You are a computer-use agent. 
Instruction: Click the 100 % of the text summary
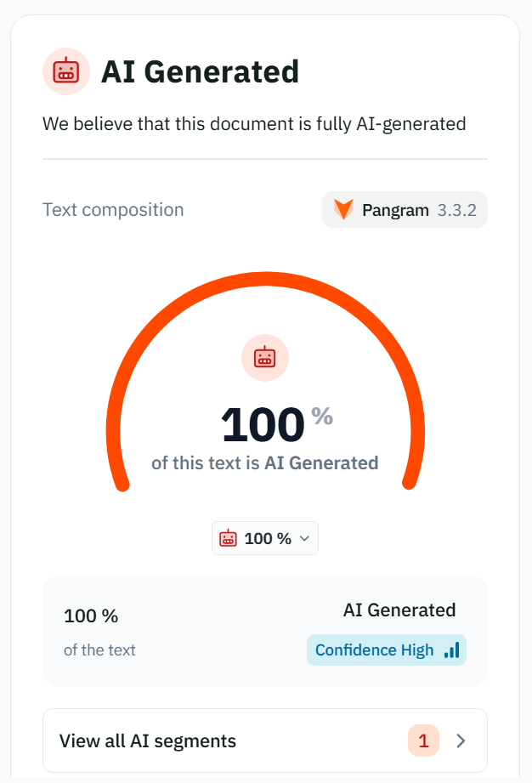tap(99, 632)
